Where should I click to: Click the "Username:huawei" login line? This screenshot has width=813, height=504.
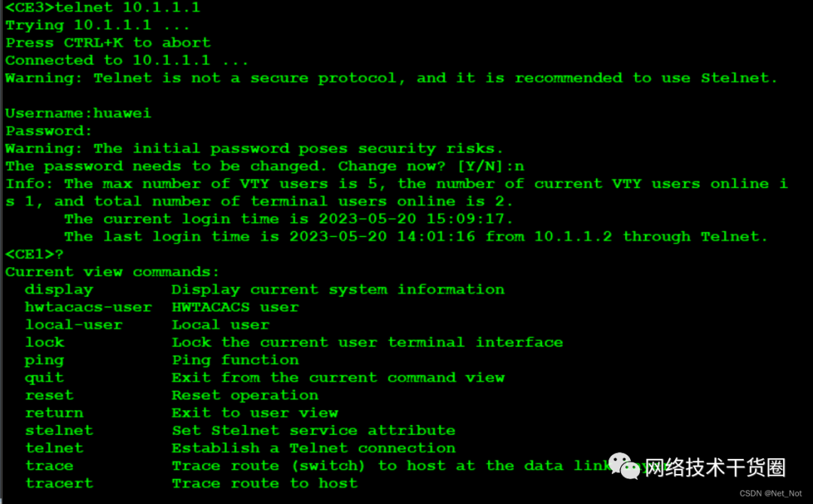[x=78, y=114]
